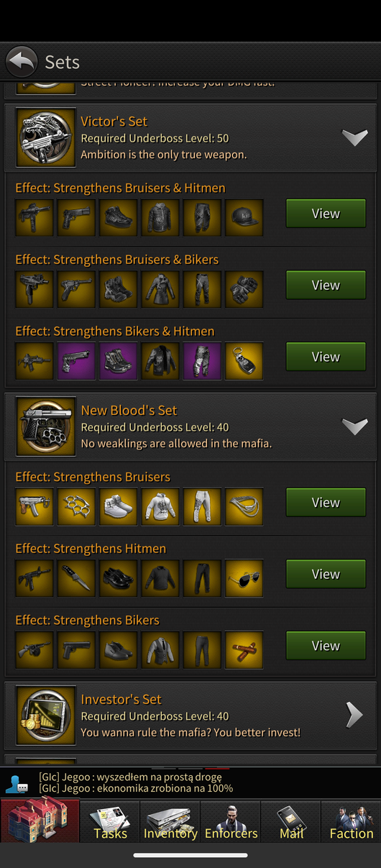
Task: Collapse New Blood's Set section
Action: point(354,426)
